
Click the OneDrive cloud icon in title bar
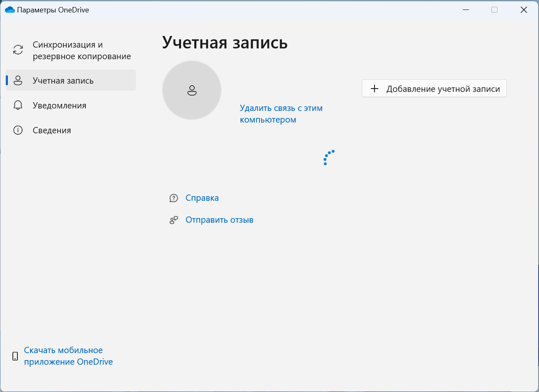10,10
